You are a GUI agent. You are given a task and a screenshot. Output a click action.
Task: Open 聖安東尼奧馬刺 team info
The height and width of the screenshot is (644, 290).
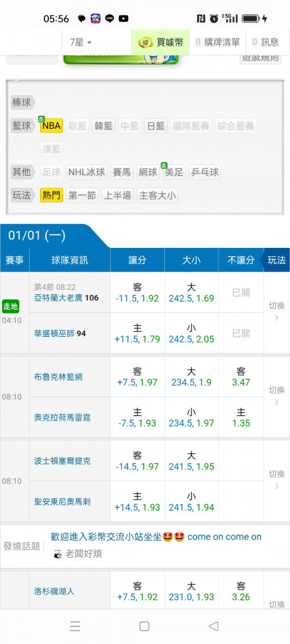point(62,502)
